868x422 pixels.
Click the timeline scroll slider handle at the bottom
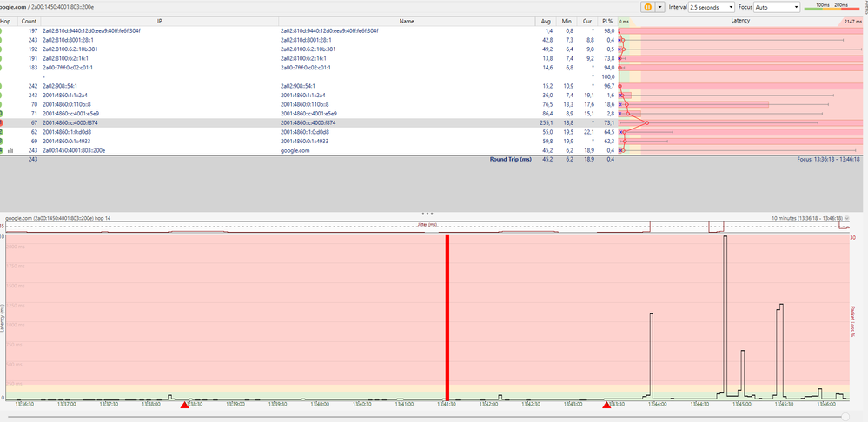tap(845, 417)
